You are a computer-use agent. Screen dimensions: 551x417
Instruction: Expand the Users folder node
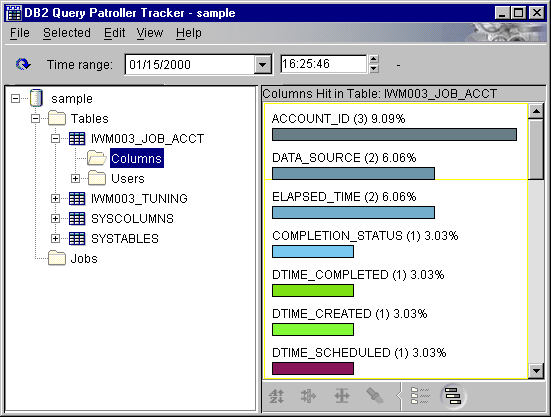[x=75, y=178]
